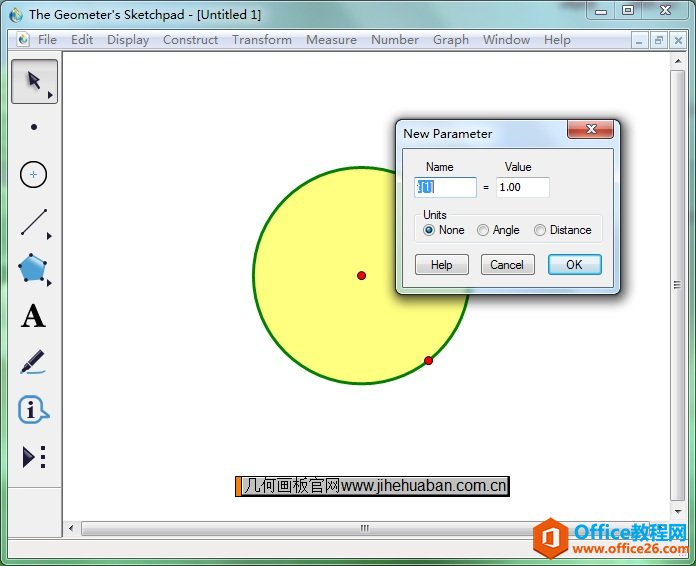This screenshot has width=696, height=566.
Task: Click the document icon beside File menu
Action: click(23, 40)
